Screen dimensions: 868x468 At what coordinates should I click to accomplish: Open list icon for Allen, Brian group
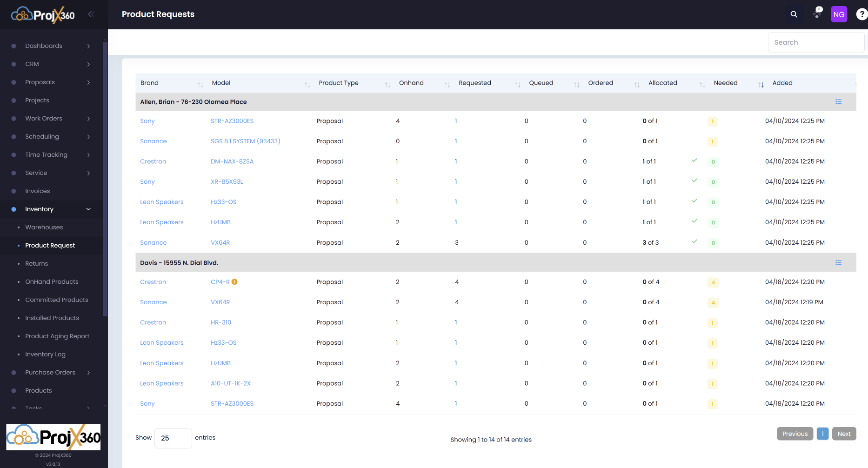tap(838, 102)
